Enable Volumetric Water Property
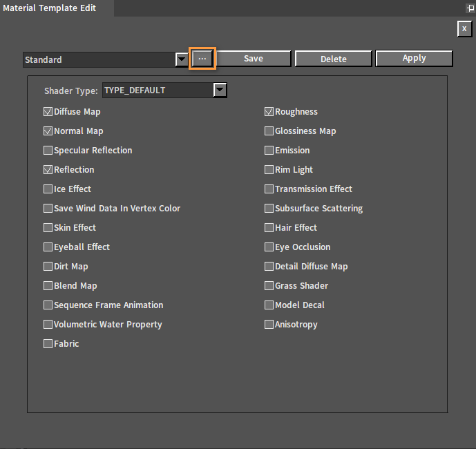The width and height of the screenshot is (476, 449). click(48, 325)
